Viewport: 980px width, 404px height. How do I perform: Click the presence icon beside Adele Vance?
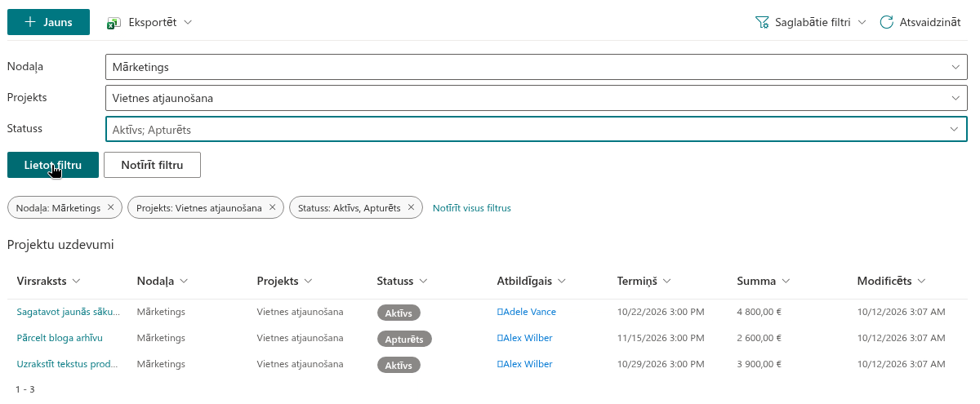tap(500, 312)
